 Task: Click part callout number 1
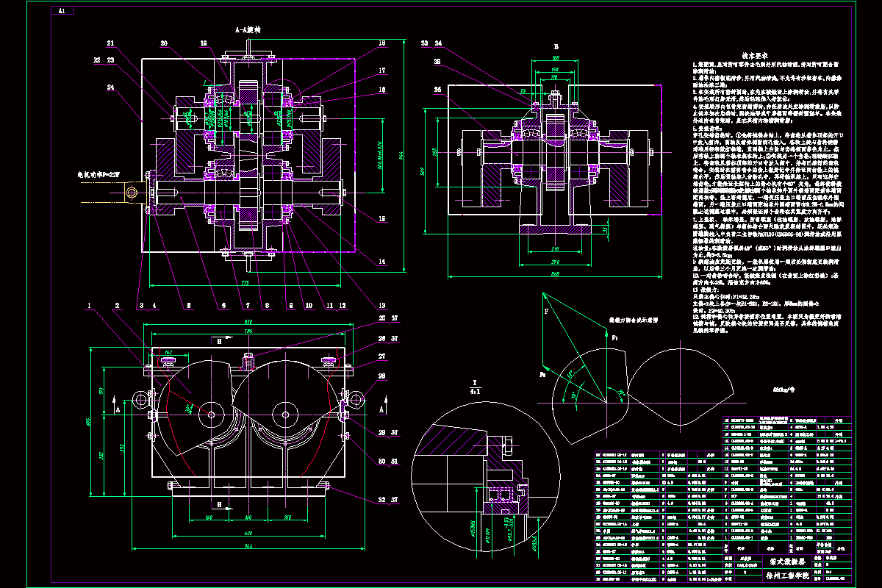(x=90, y=304)
